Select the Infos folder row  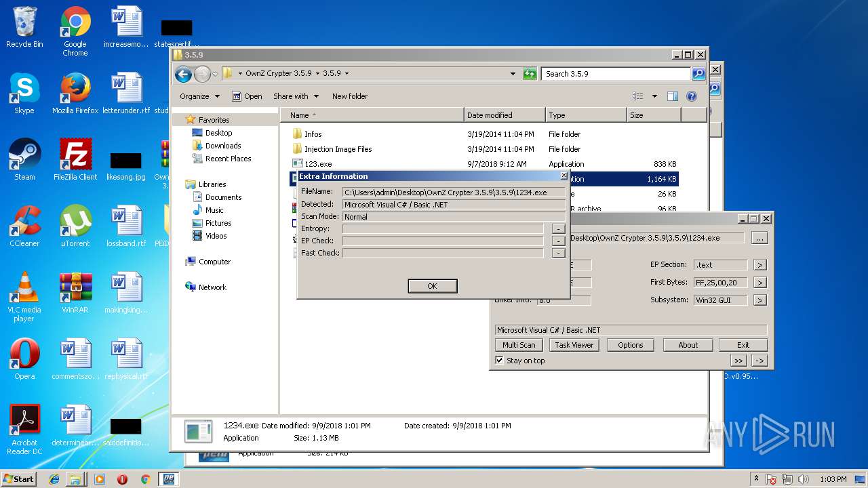pyautogui.click(x=485, y=134)
